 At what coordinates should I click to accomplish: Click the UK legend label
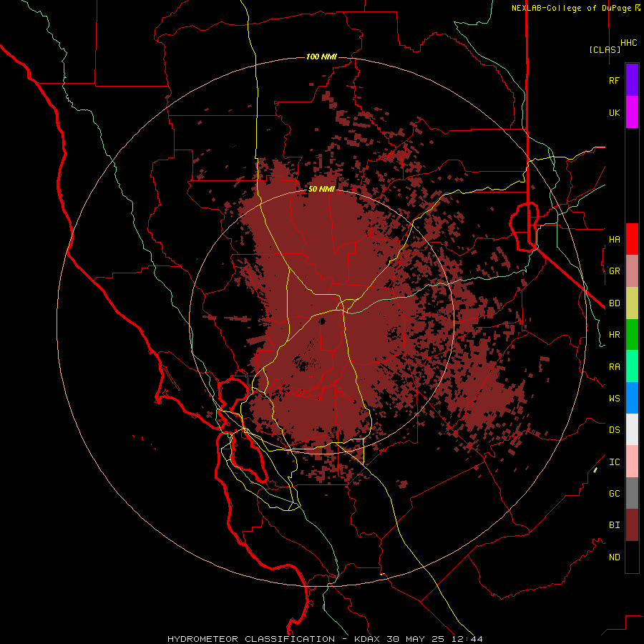(614, 113)
